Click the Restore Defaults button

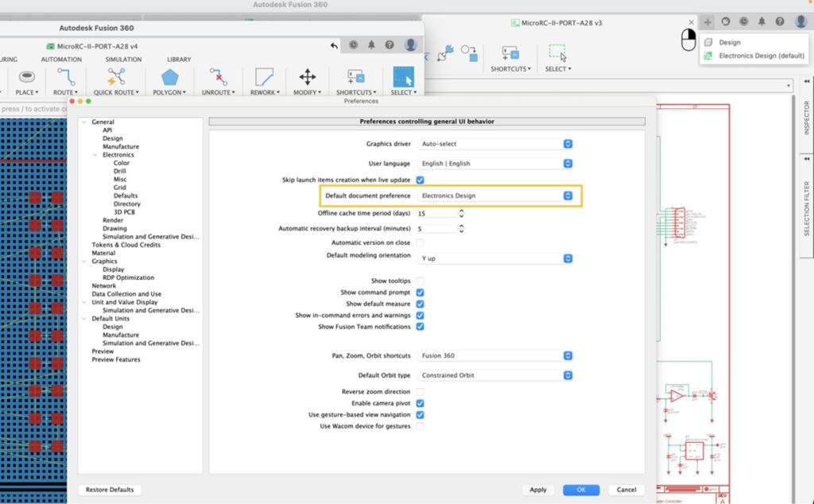pos(110,490)
